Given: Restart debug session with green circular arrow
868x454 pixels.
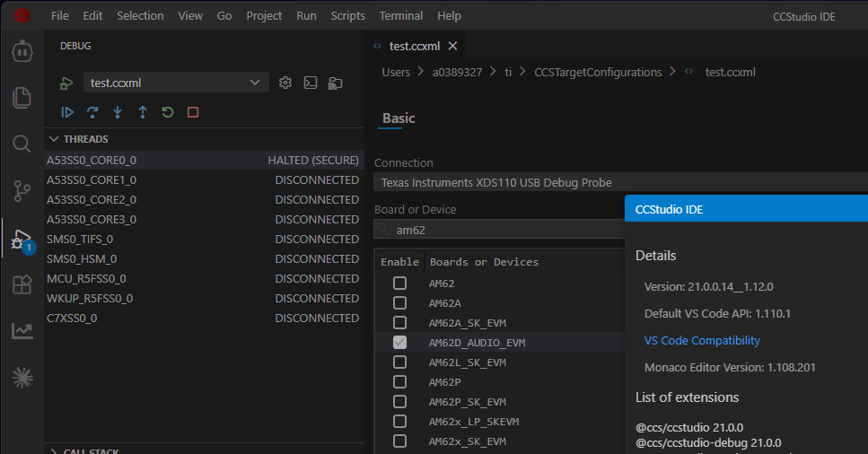Looking at the screenshot, I should tap(168, 112).
